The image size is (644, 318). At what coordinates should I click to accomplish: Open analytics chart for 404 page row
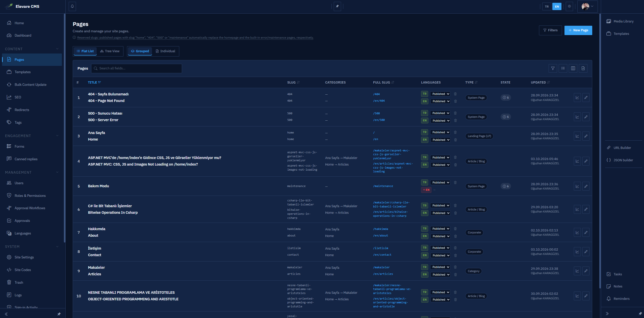click(577, 97)
